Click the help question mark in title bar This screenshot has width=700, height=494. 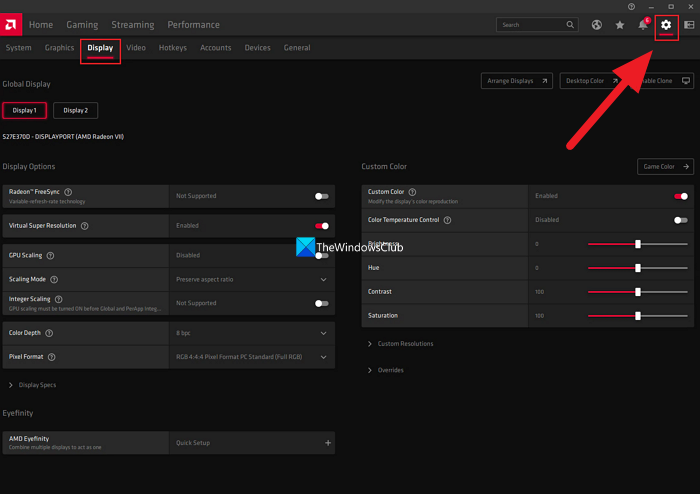point(631,6)
